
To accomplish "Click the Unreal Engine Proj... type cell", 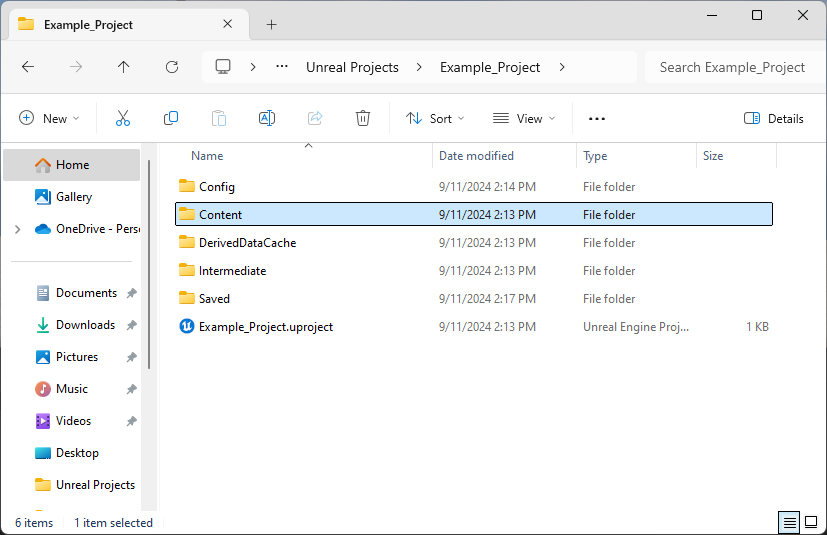I will coord(636,327).
